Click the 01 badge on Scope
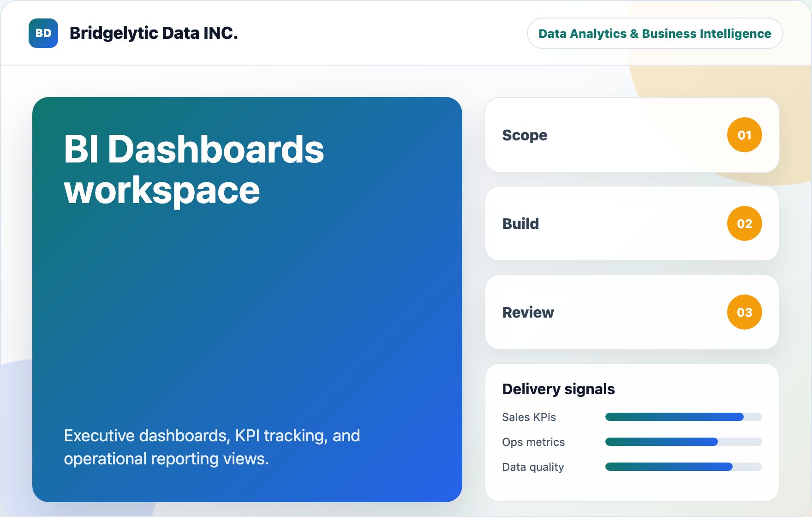The height and width of the screenshot is (517, 812). pos(744,135)
